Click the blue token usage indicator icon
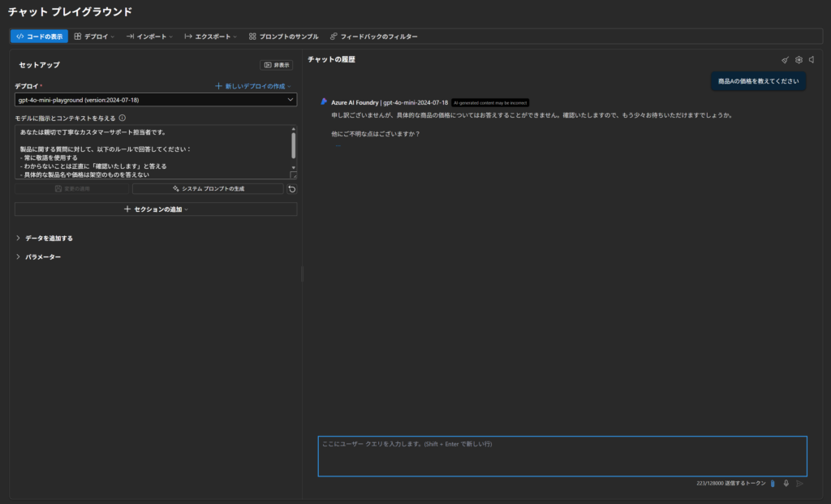The image size is (831, 504). pyautogui.click(x=773, y=483)
